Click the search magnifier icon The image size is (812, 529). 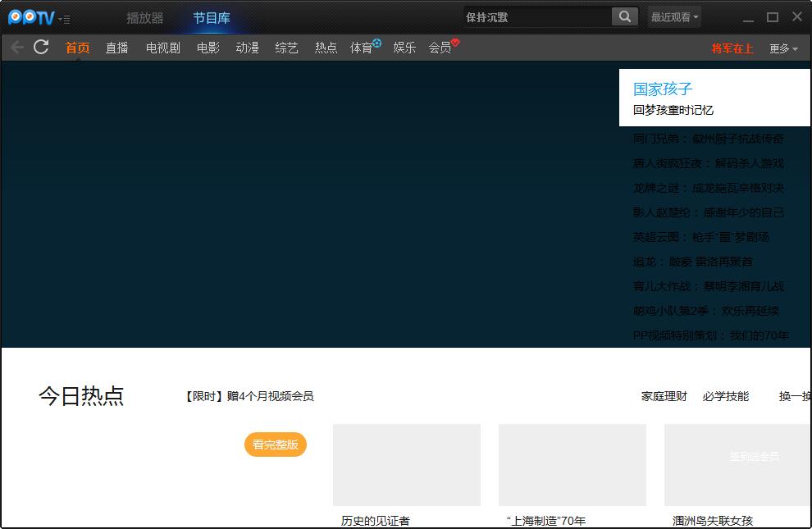coord(625,17)
